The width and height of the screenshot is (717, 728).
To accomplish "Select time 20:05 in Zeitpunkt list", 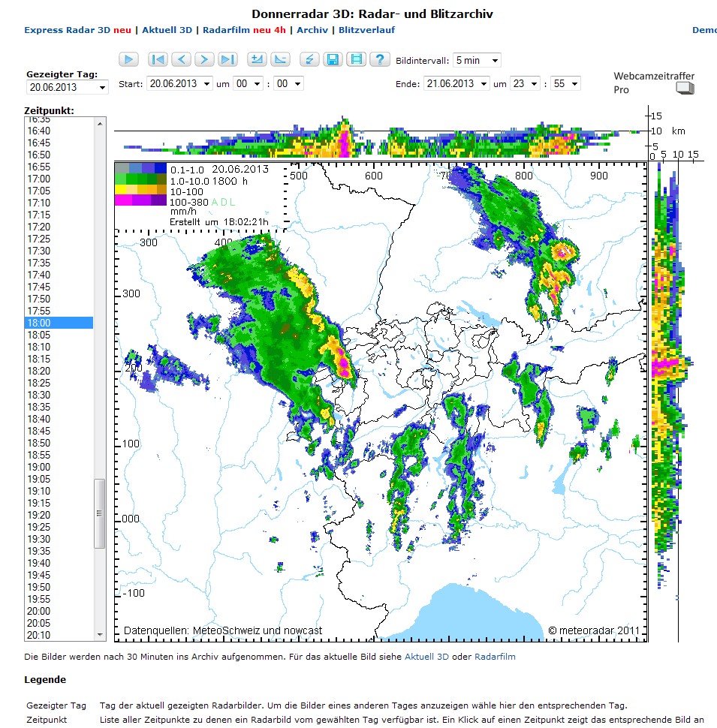I will pyautogui.click(x=59, y=624).
